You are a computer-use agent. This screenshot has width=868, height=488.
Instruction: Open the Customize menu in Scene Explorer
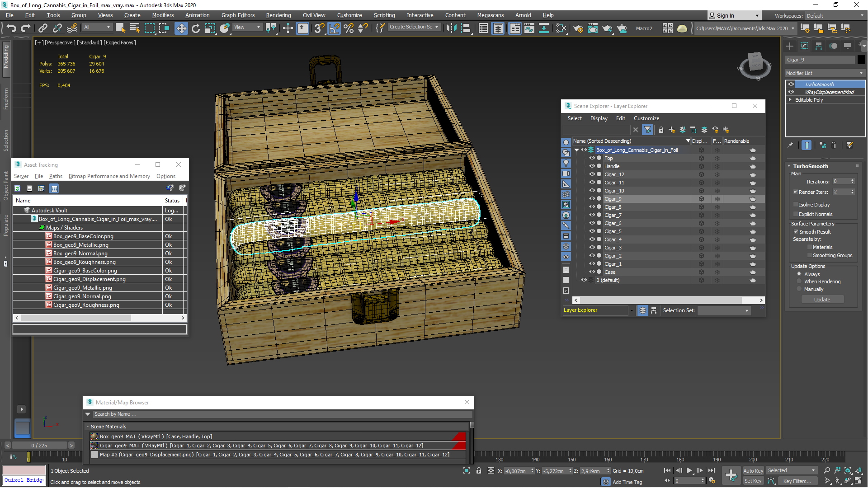point(646,118)
